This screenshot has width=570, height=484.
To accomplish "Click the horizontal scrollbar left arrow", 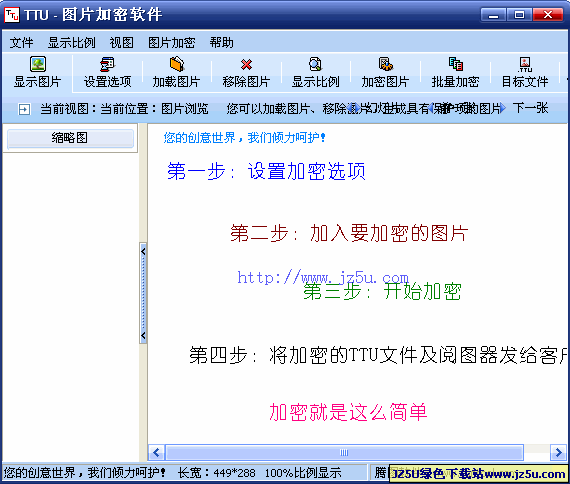I will pyautogui.click(x=157, y=452).
